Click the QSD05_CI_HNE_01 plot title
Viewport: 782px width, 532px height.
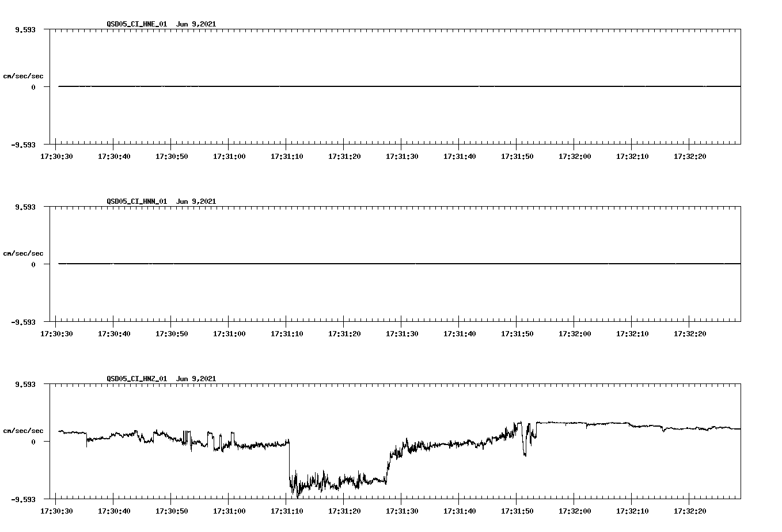(x=161, y=24)
